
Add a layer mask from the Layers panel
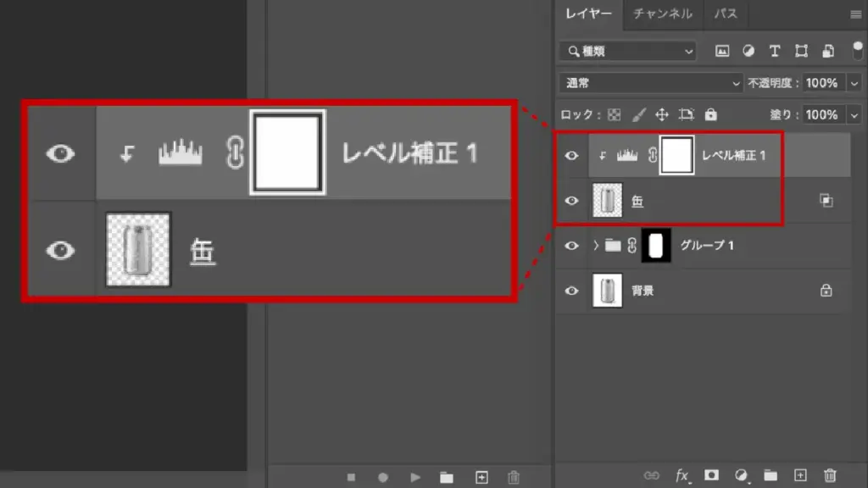click(x=712, y=476)
